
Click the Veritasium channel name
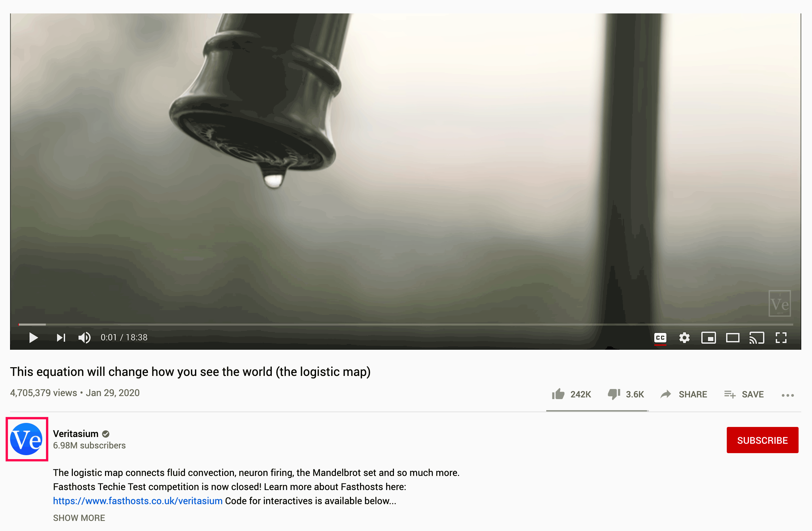(76, 434)
